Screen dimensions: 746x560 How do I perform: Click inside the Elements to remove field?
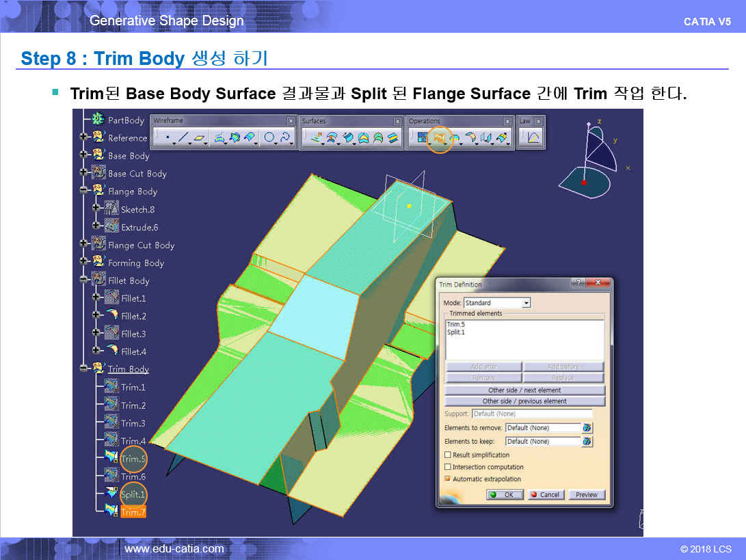542,428
